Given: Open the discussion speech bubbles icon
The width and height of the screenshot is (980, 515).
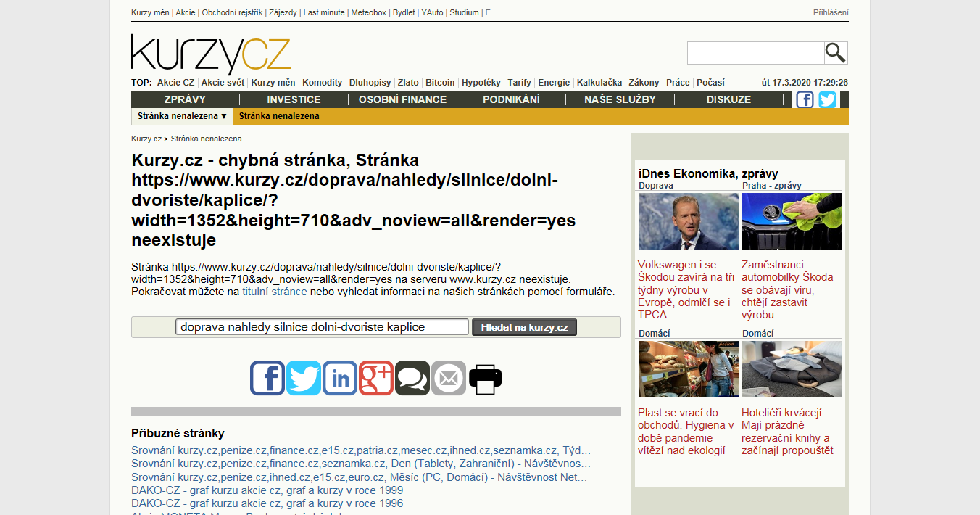Looking at the screenshot, I should coord(412,378).
